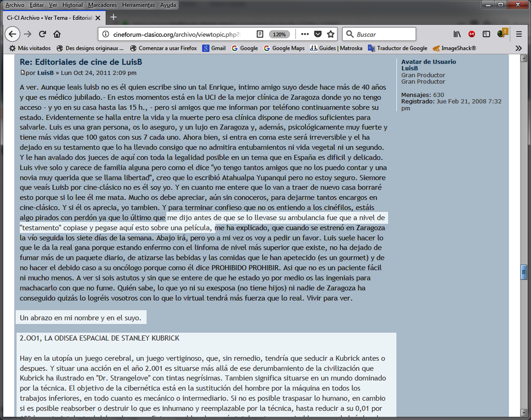The image size is (531, 420).
Task: Open Des designs originaux bookmark
Action: pyautogui.click(x=90, y=48)
